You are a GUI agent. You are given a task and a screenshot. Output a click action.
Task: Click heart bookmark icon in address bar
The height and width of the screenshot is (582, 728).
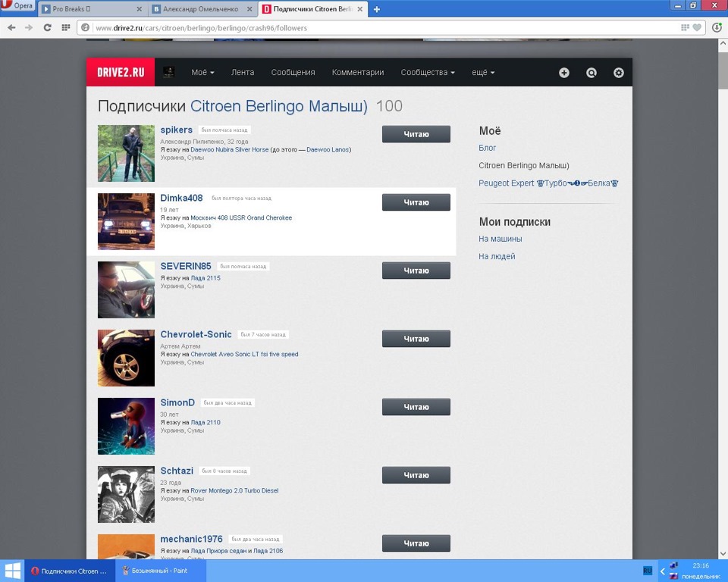[697, 27]
